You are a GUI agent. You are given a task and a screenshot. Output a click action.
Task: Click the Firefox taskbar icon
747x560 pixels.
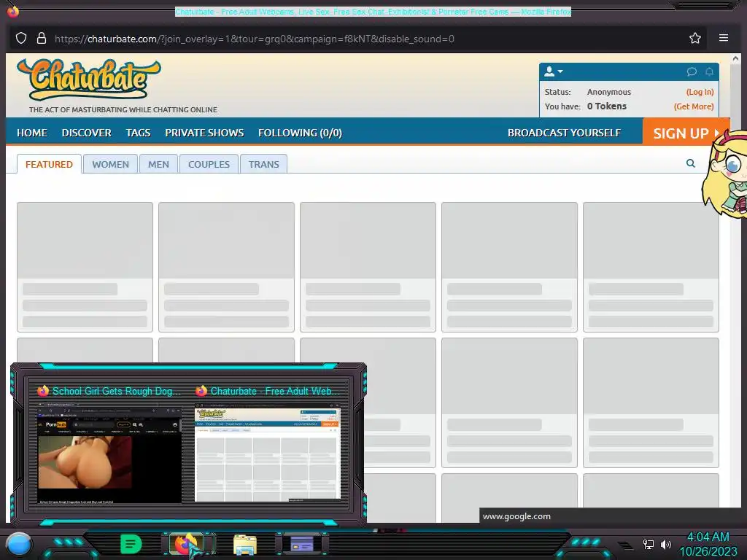pyautogui.click(x=187, y=544)
